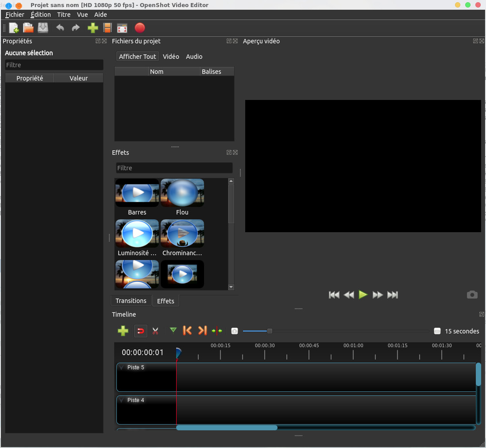Click the Afficher Tout button
Screen dimensions: 486x448
(x=137, y=57)
